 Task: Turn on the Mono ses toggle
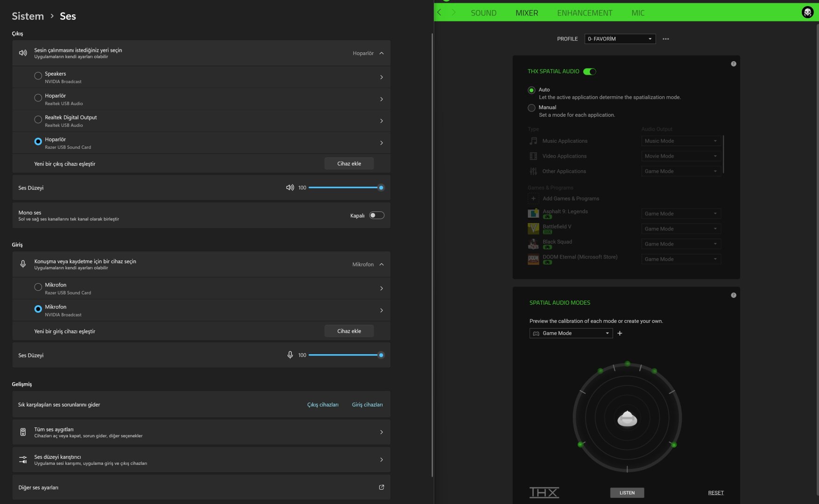point(377,215)
